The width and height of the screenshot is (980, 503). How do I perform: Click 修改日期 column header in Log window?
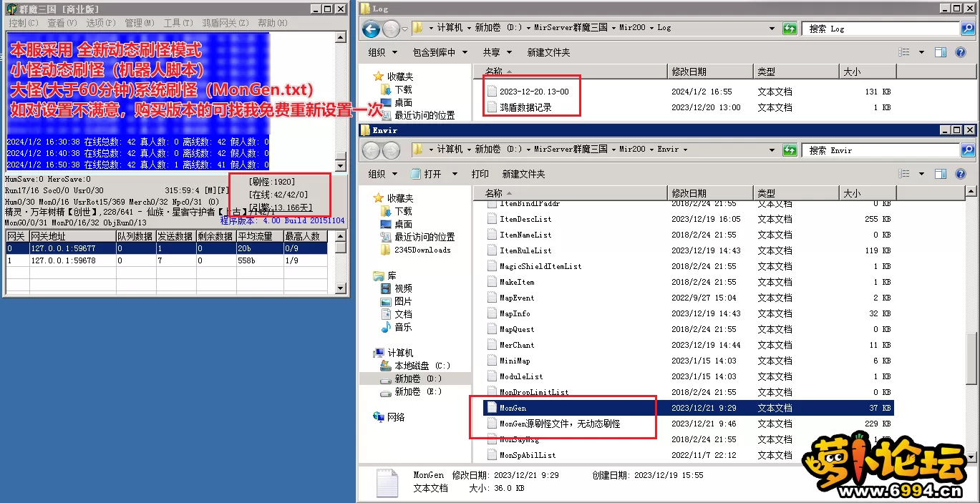point(709,72)
